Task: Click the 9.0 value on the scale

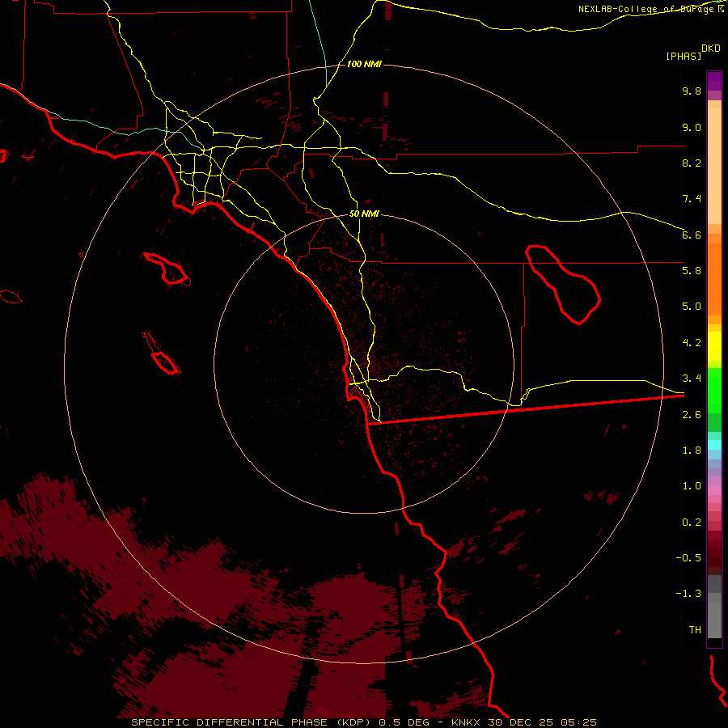Action: [x=692, y=128]
